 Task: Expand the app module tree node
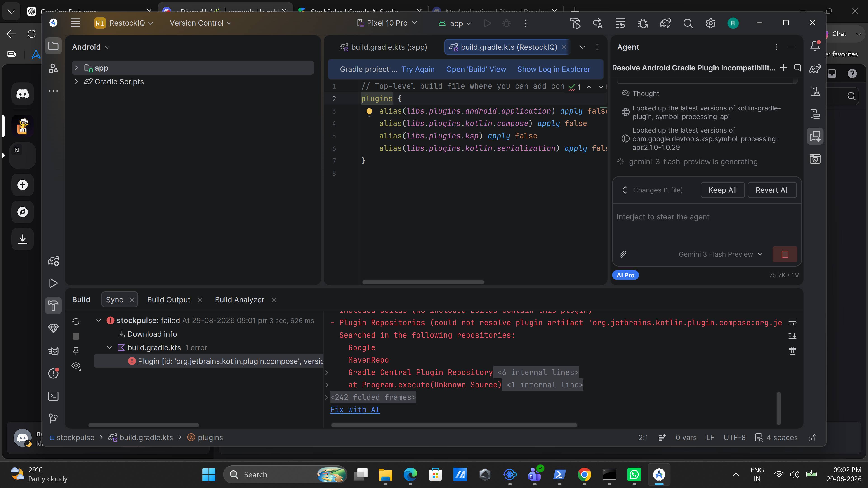point(76,68)
